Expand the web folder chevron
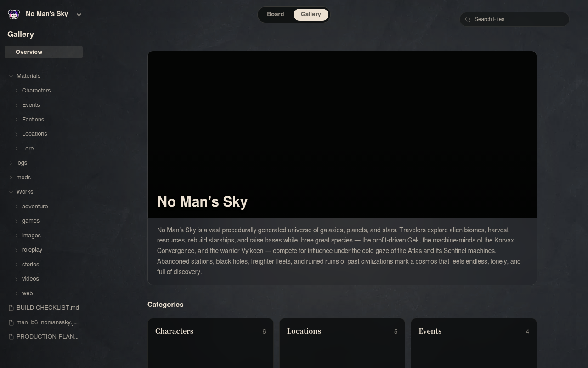588x368 pixels. (x=17, y=293)
